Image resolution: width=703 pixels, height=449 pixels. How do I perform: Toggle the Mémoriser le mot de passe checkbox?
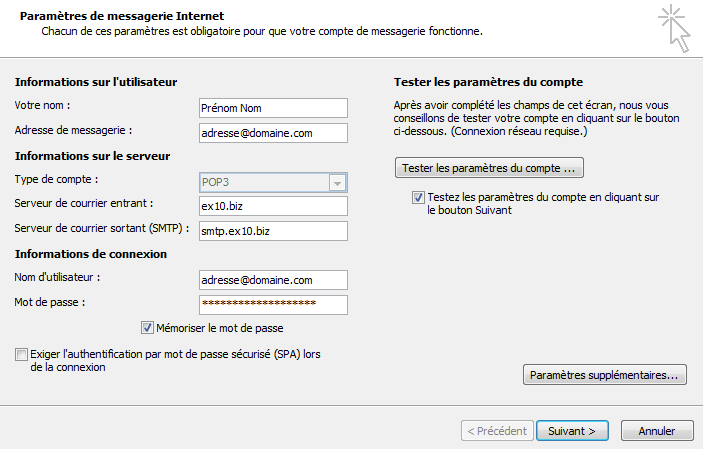click(x=147, y=327)
